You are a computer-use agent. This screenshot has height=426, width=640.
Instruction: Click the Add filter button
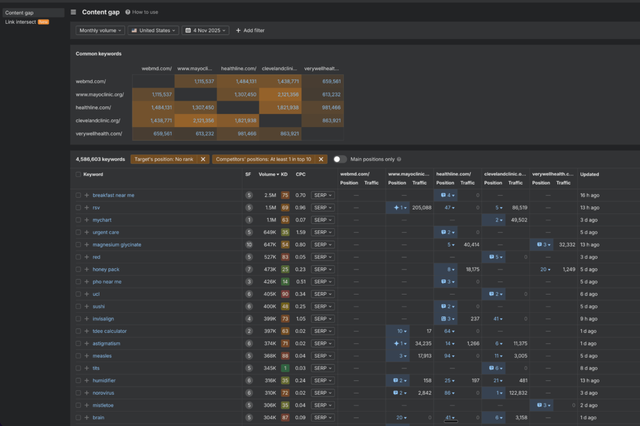coord(250,31)
